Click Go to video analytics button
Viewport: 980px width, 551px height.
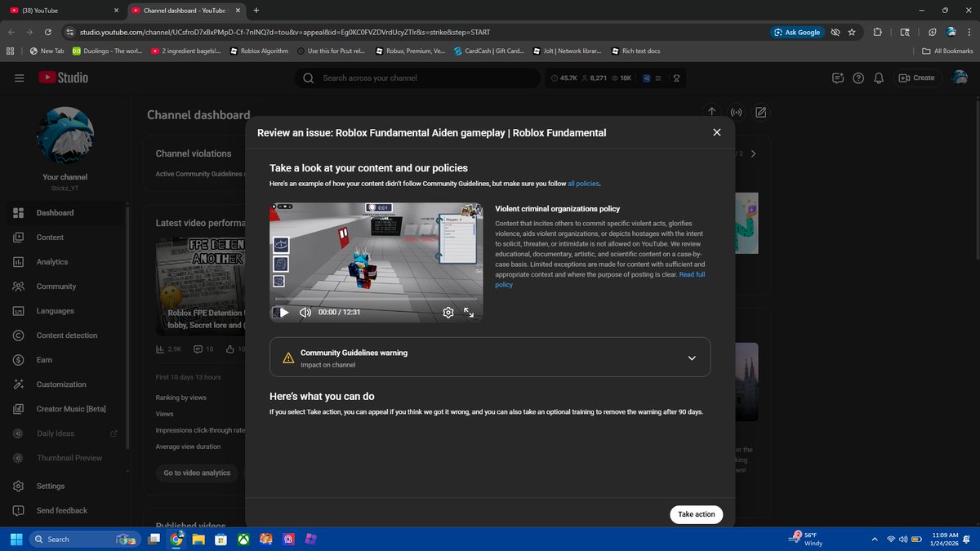(x=197, y=473)
